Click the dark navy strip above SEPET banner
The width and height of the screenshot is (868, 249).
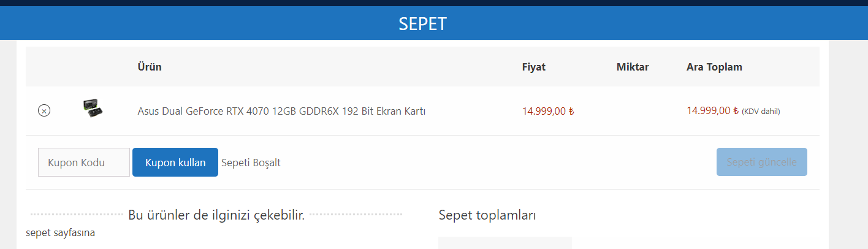(x=434, y=2)
